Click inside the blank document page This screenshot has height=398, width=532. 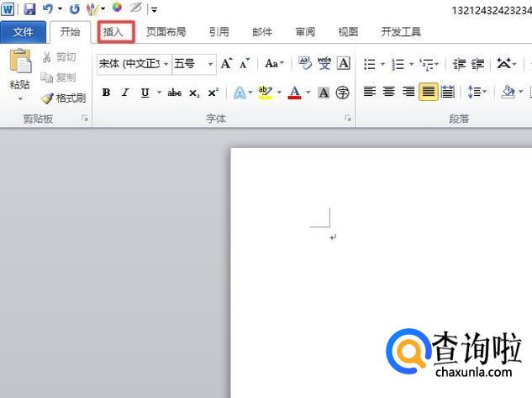point(382,272)
